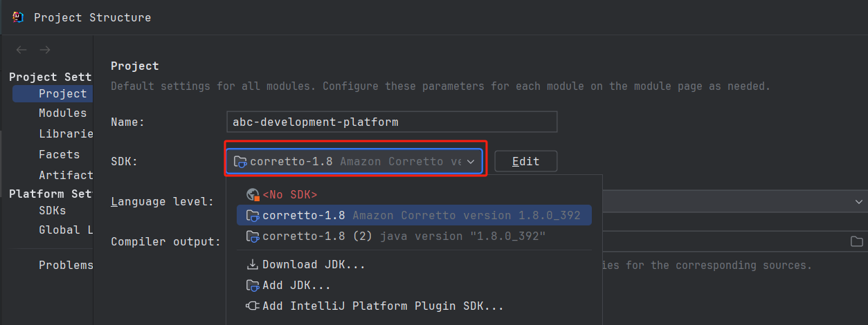
Task: Go forward with the right arrow
Action: tap(45, 50)
